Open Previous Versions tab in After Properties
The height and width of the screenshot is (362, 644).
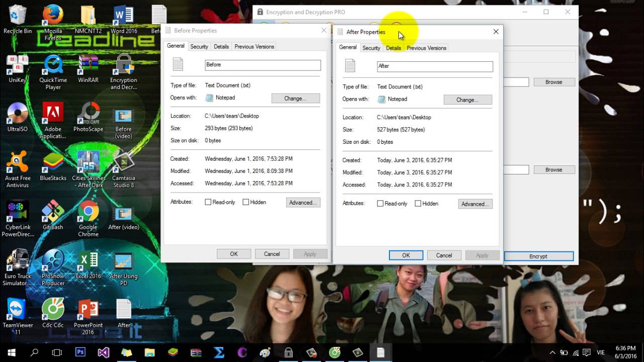tap(426, 48)
